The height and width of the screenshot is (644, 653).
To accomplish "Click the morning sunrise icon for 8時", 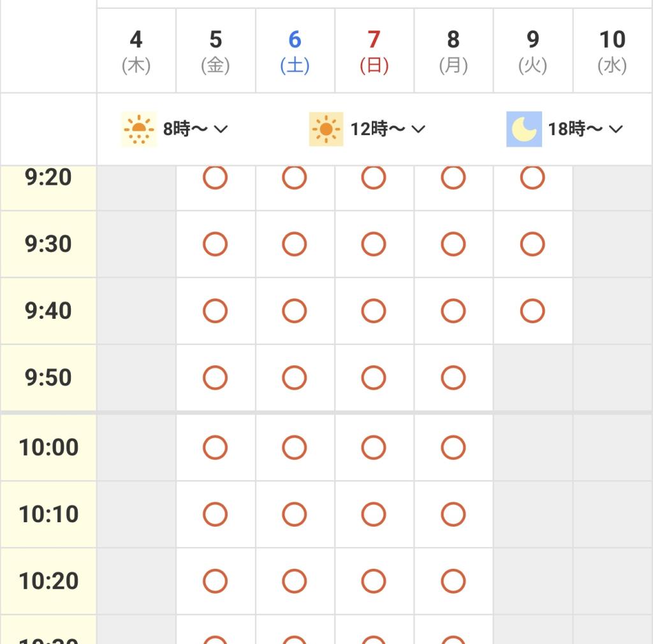I will click(x=138, y=129).
